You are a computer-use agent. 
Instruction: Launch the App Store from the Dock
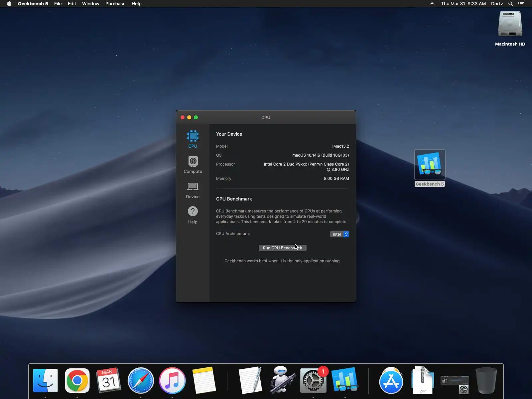click(391, 380)
